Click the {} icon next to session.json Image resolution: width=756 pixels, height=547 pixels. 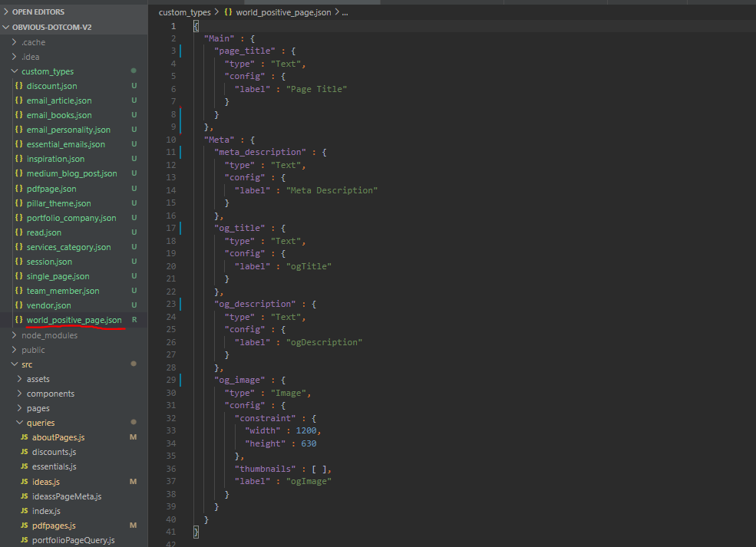(18, 262)
